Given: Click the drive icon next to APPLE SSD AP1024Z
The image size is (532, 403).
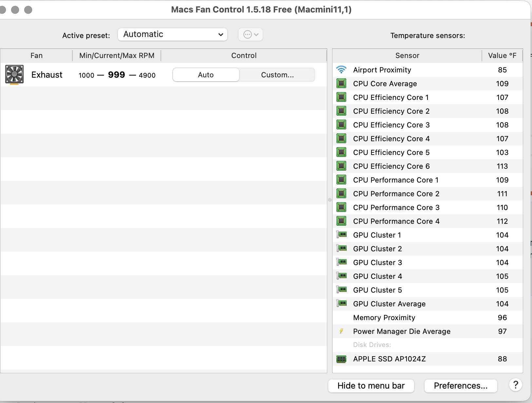Looking at the screenshot, I should point(342,359).
